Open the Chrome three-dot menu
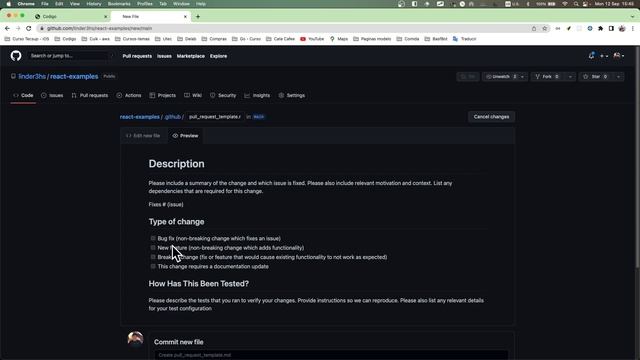 633,28
